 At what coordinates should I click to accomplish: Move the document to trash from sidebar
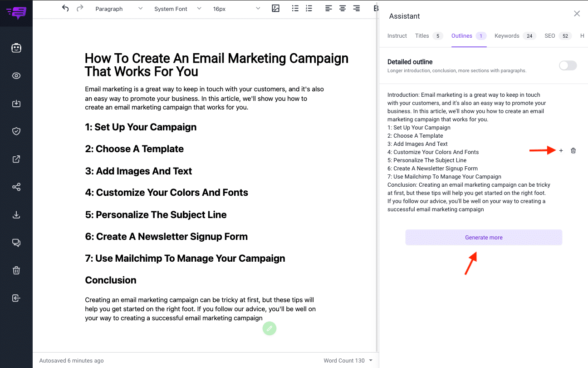[16, 270]
